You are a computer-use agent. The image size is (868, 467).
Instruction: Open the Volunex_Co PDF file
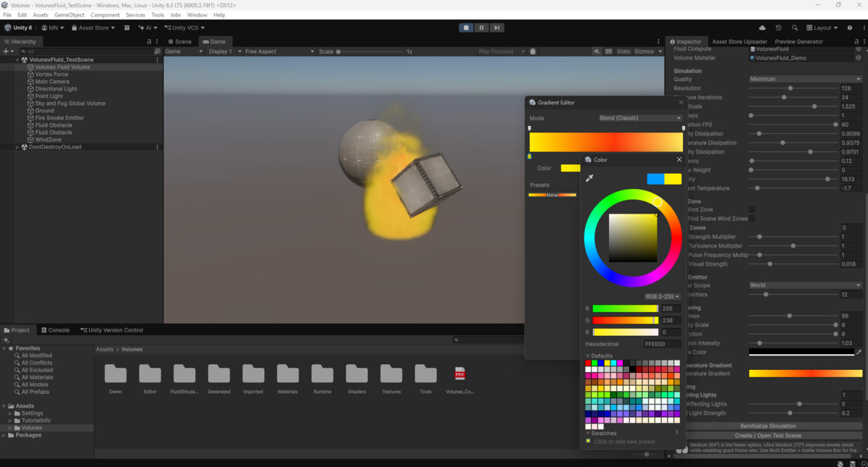[460, 379]
